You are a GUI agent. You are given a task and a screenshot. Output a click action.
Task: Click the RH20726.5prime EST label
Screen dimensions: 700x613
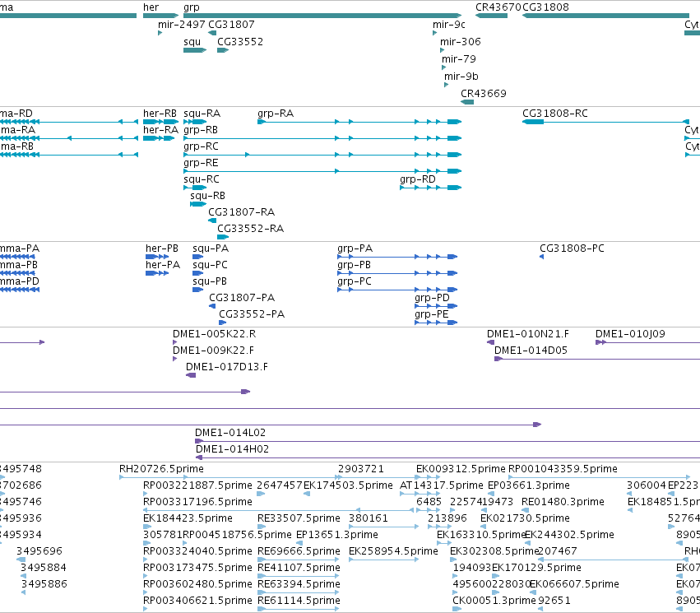(x=161, y=469)
